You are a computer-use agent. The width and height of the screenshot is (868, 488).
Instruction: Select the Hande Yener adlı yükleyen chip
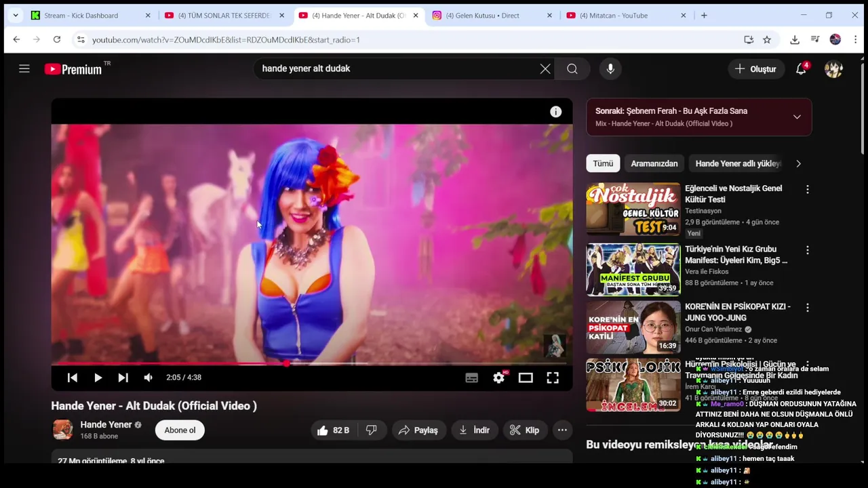pyautogui.click(x=738, y=163)
